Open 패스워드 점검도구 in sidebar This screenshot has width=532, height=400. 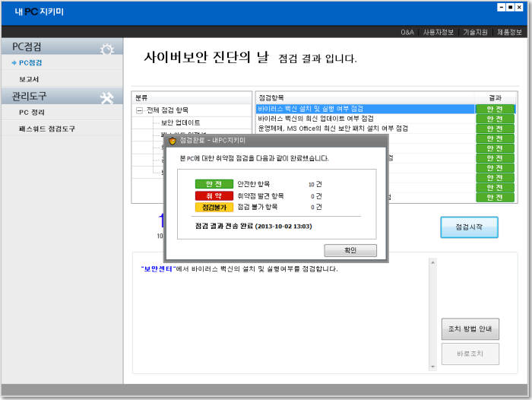[x=47, y=129]
